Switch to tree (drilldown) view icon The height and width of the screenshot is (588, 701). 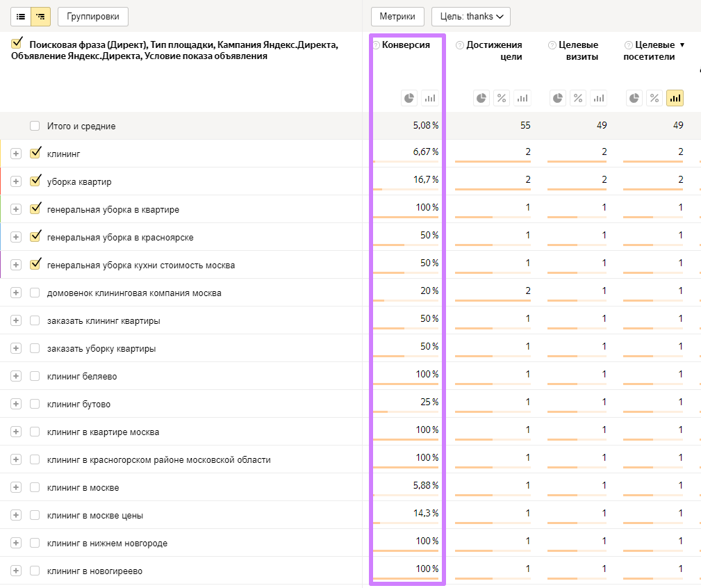pos(41,16)
